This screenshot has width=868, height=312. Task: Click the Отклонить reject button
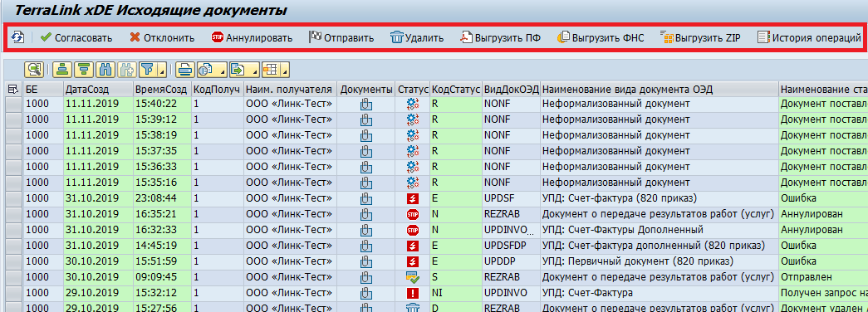162,37
